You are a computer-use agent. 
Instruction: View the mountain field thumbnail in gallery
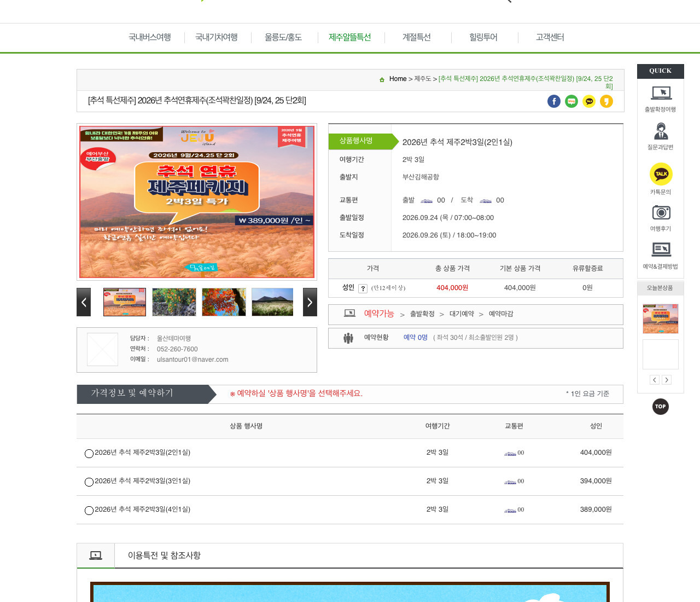coord(272,302)
